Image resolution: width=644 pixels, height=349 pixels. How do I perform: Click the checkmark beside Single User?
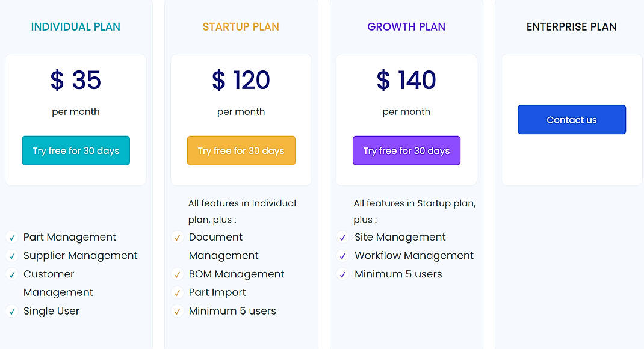[11, 311]
